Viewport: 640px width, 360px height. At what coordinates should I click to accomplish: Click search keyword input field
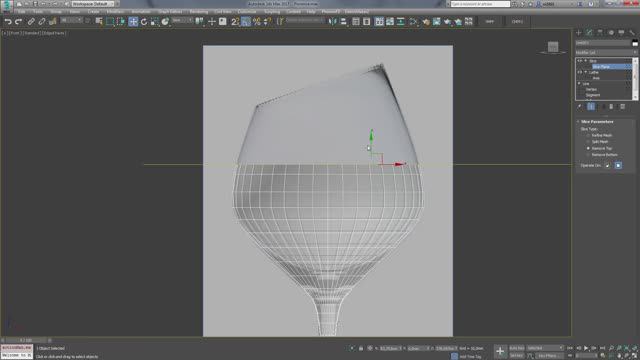click(x=480, y=4)
